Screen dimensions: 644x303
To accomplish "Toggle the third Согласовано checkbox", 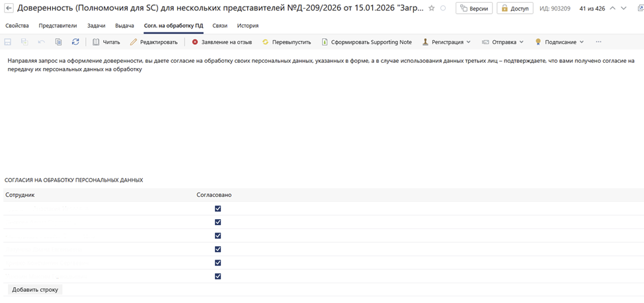I will (218, 236).
